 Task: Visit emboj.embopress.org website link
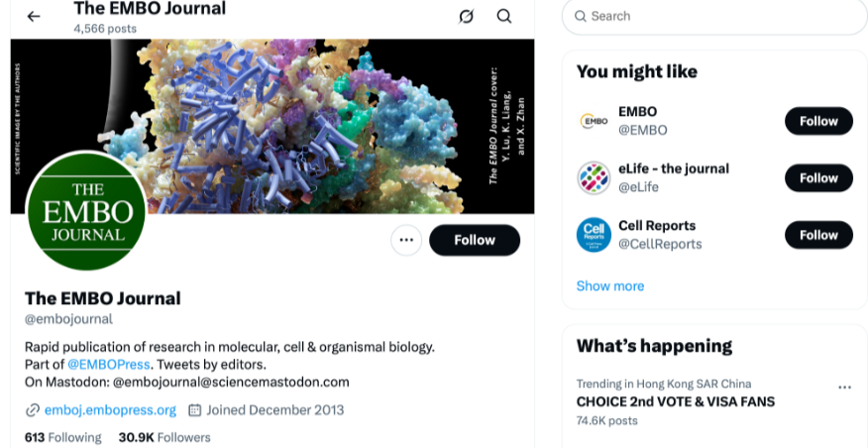(x=110, y=409)
